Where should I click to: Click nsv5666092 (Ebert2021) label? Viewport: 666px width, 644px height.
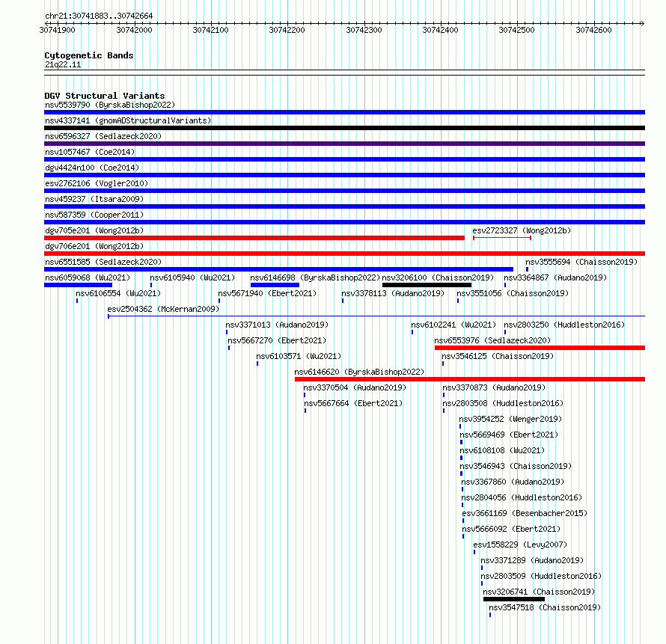click(511, 529)
